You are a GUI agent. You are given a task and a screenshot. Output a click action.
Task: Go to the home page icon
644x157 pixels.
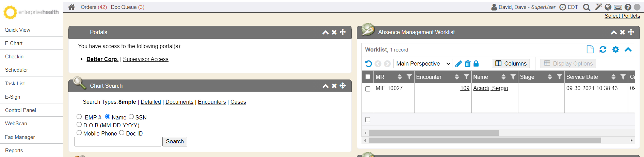coord(71,7)
